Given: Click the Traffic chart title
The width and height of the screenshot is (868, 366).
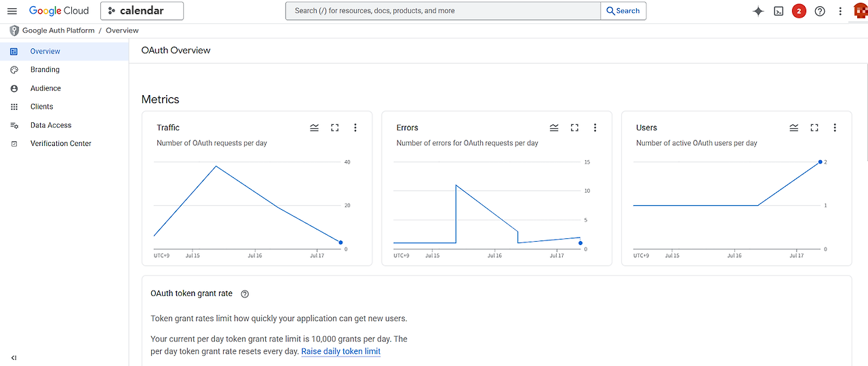Looking at the screenshot, I should pos(168,128).
